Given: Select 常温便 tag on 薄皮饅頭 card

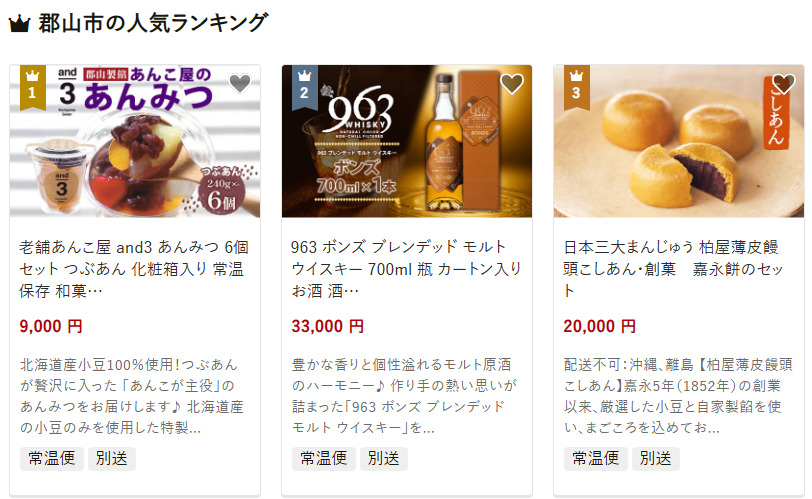Looking at the screenshot, I should click(596, 459).
